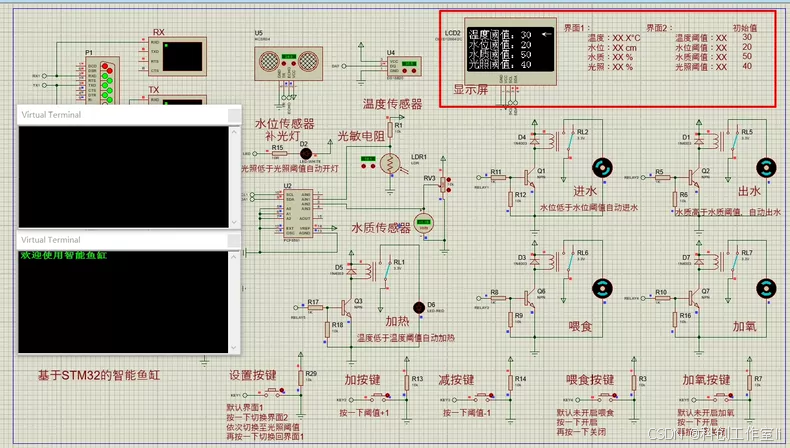Toggle the 加按键 push button switch
The image size is (790, 448).
(x=378, y=396)
